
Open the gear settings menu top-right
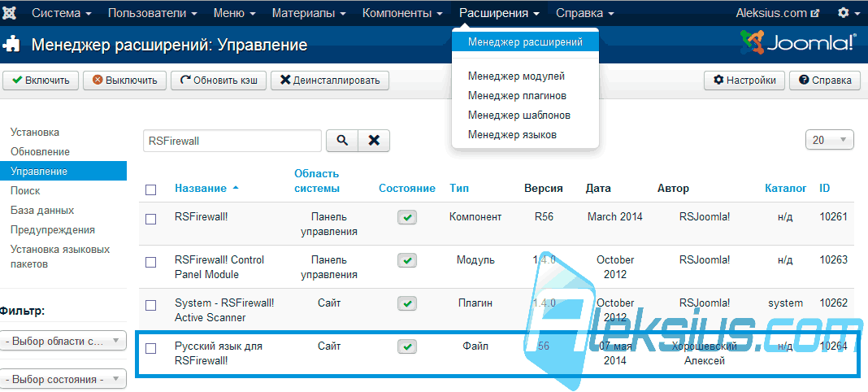point(848,13)
